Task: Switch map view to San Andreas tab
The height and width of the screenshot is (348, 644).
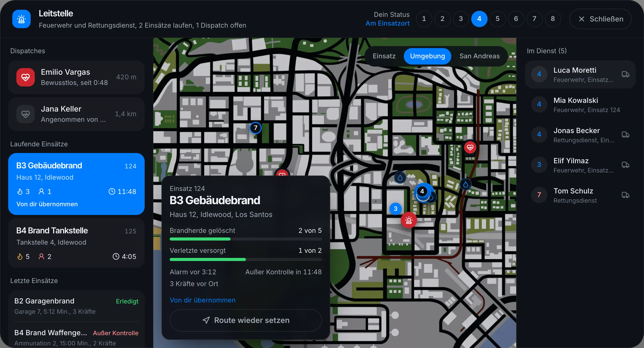Action: [x=479, y=56]
